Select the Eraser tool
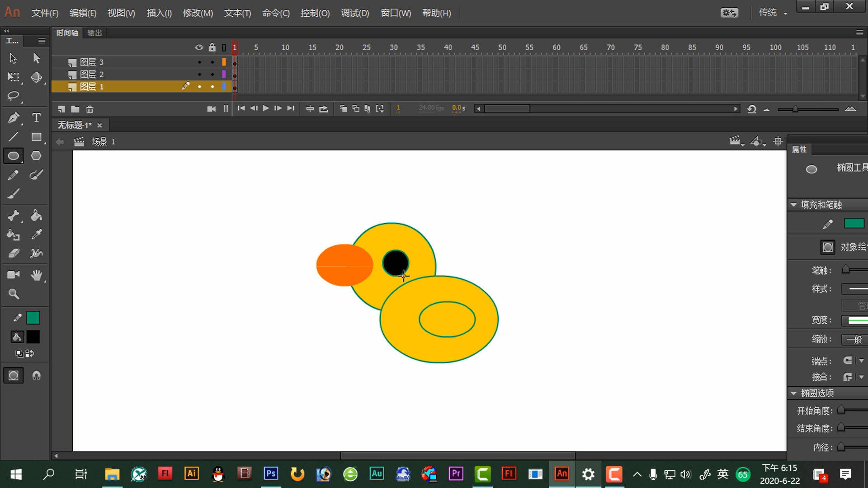Image resolution: width=868 pixels, height=488 pixels. 13,253
